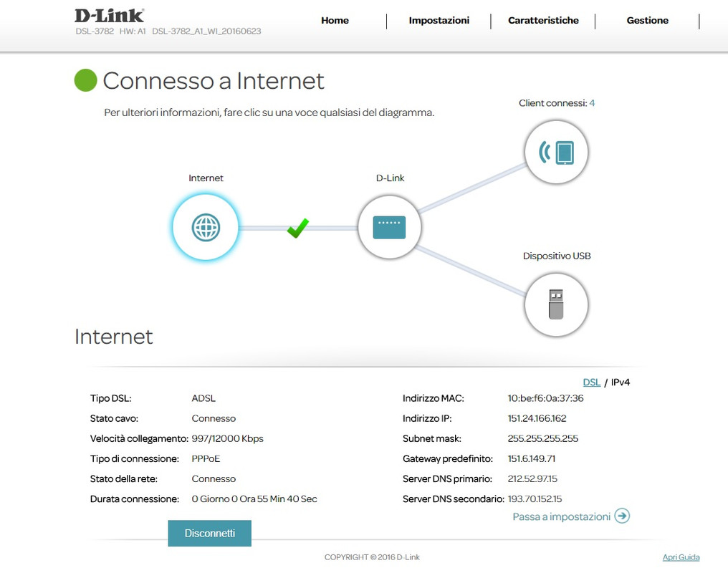Open the Impostazioni menu

pos(439,21)
